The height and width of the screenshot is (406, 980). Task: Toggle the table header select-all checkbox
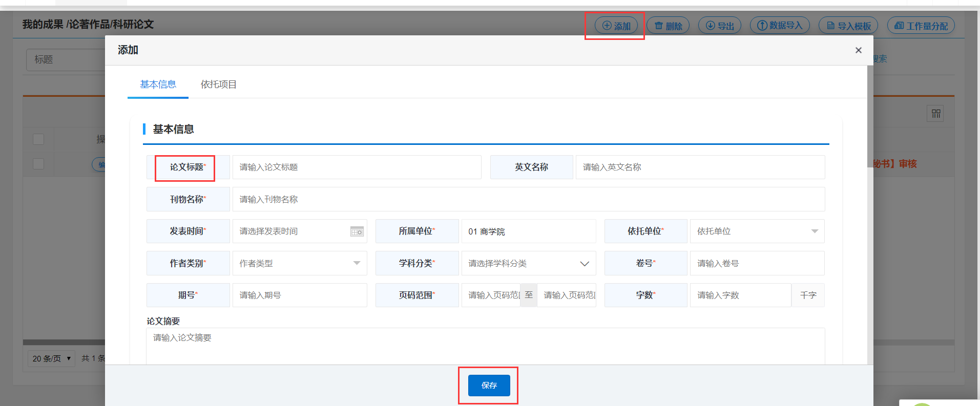[38, 139]
